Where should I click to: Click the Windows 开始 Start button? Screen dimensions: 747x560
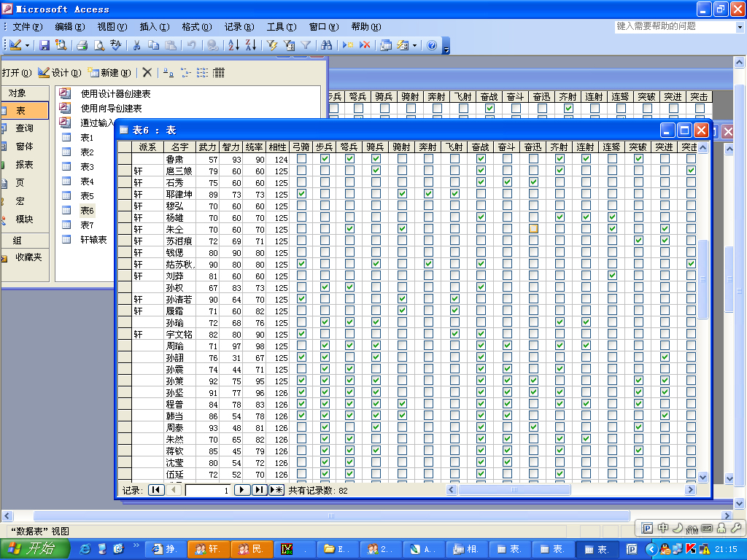click(x=35, y=549)
